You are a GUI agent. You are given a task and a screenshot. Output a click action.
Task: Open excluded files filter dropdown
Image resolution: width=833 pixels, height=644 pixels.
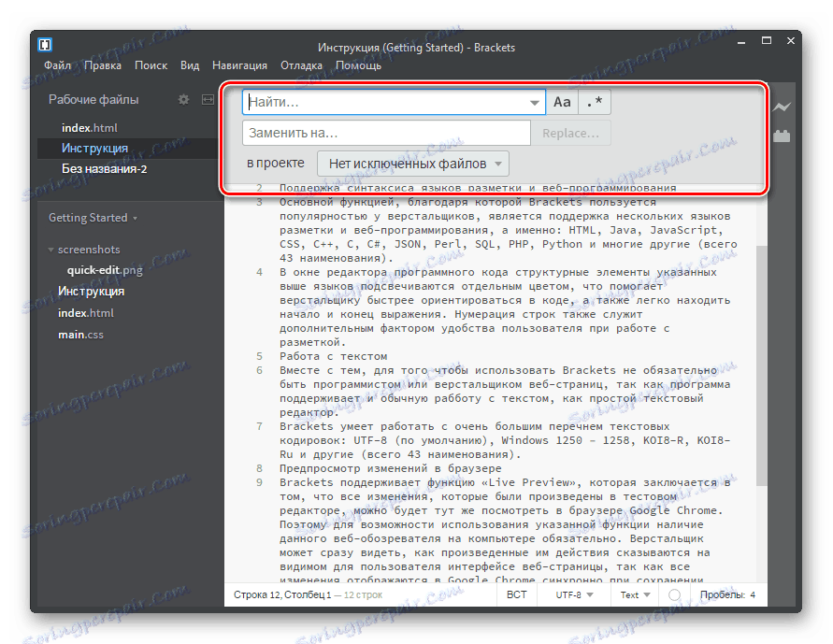click(413, 164)
